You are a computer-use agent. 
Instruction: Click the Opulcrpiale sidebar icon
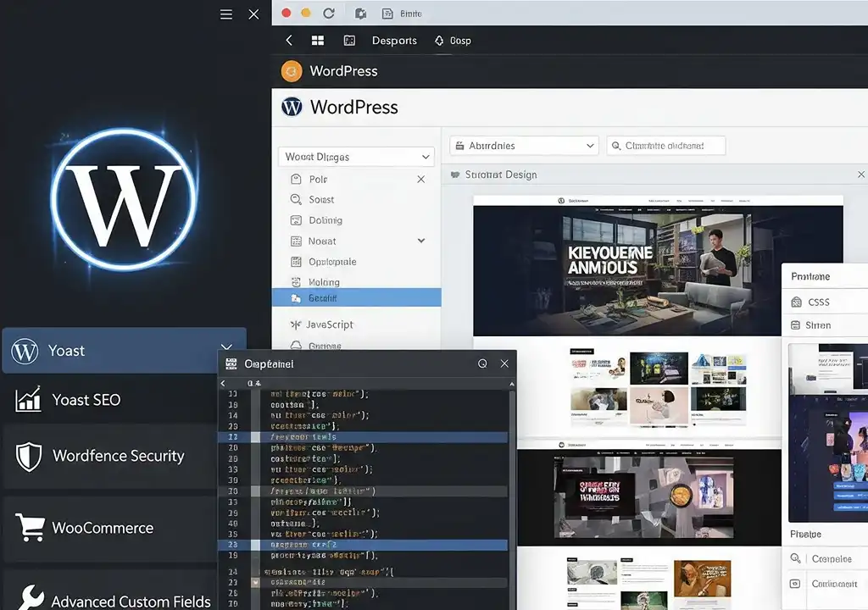tap(296, 261)
